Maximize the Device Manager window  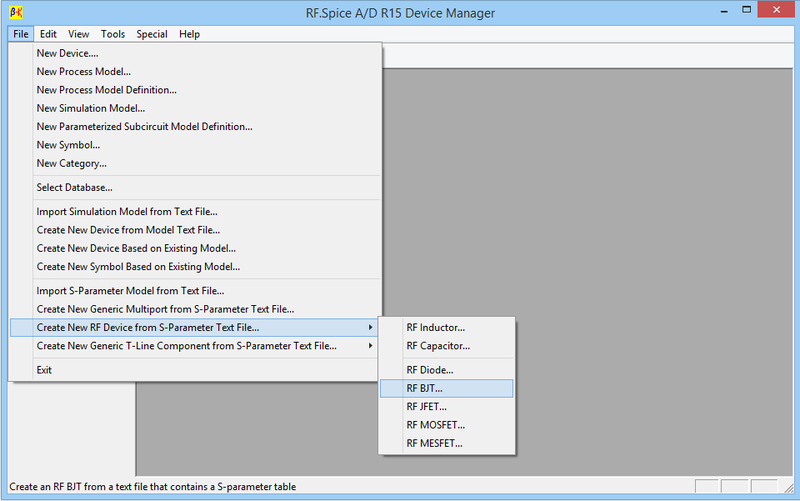746,10
